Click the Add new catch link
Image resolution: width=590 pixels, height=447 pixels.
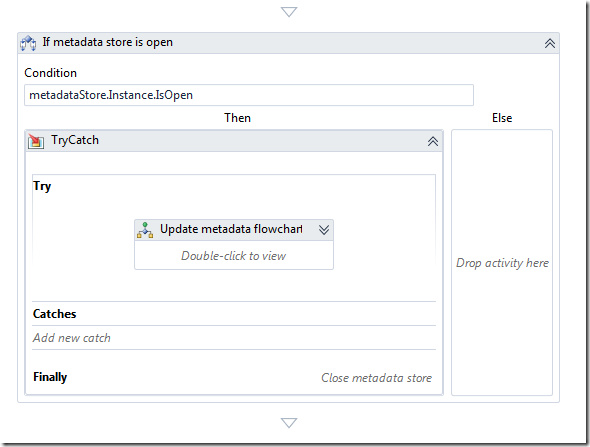pyautogui.click(x=71, y=338)
